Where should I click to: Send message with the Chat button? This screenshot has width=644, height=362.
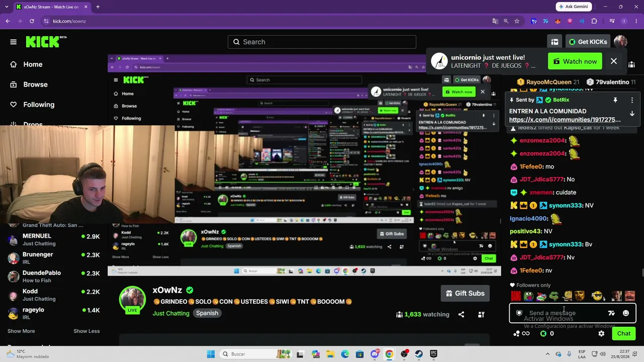point(624,333)
